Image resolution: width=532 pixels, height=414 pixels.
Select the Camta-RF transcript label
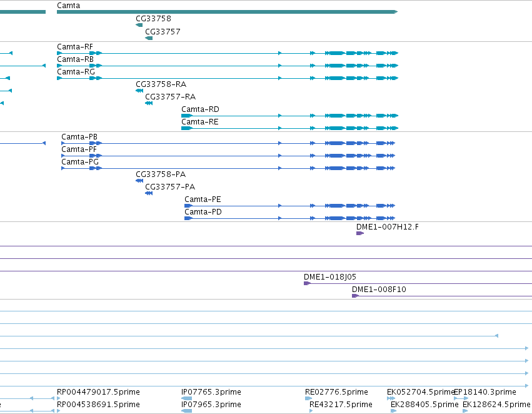[x=74, y=47]
